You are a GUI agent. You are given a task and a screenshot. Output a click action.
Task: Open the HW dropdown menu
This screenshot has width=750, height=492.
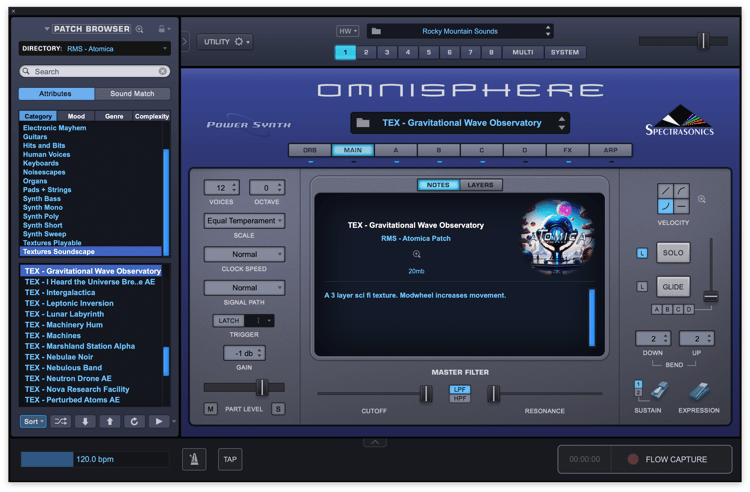click(x=348, y=31)
